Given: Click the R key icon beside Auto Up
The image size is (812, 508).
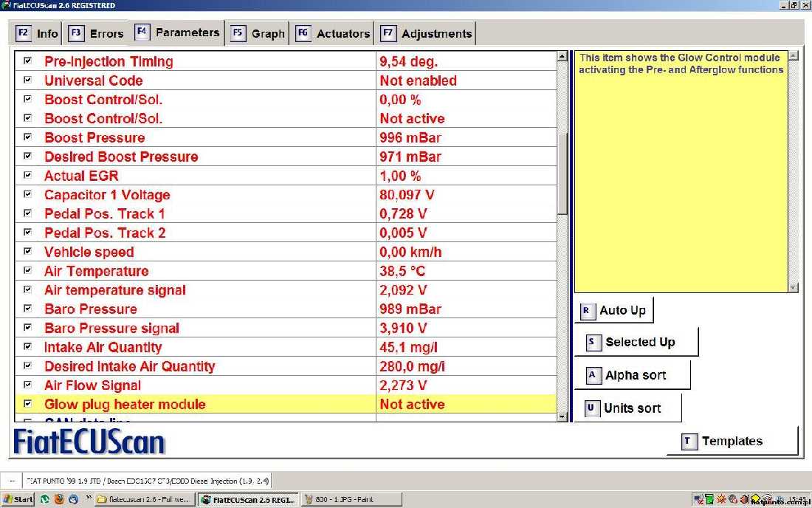Looking at the screenshot, I should click(586, 311).
